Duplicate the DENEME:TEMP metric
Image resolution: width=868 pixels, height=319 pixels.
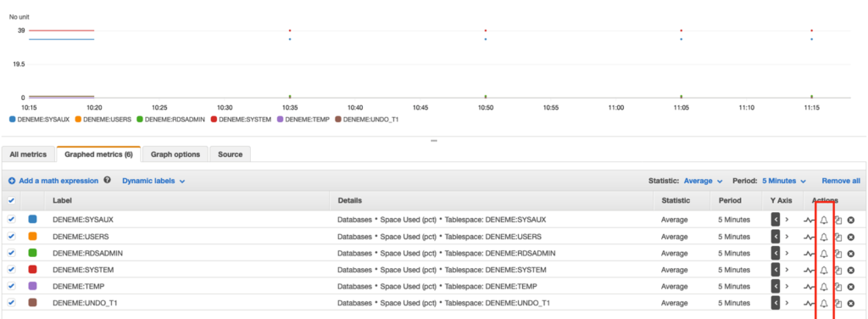tap(838, 286)
